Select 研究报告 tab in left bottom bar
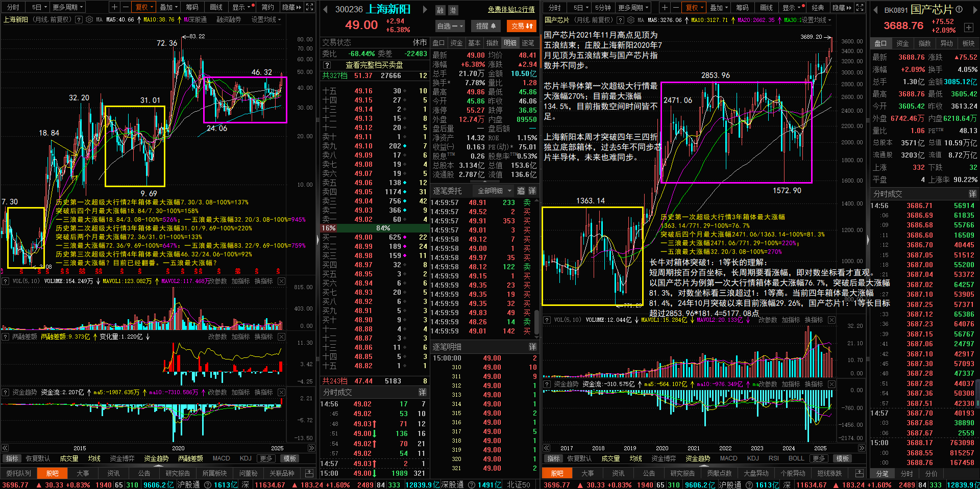Screen dimensions: 980x489 pos(178,473)
